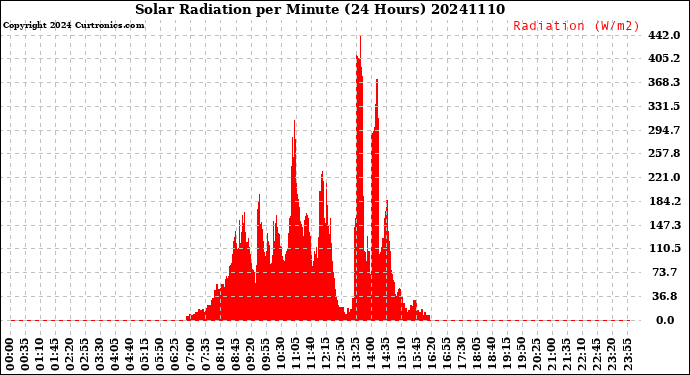Screen dimensions: 690x375
Task: Click the 09:20 time label
Action: pyautogui.click(x=251, y=355)
